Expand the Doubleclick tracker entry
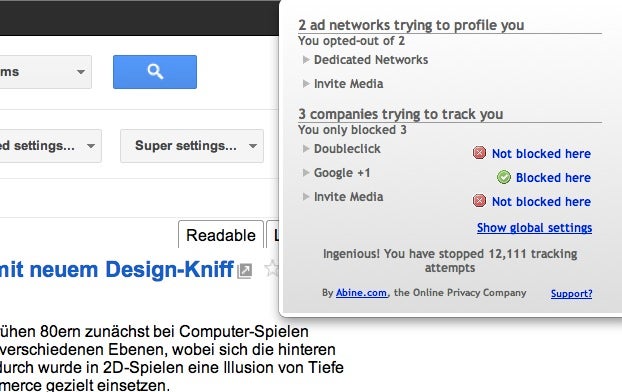Image resolution: width=622 pixels, height=392 pixels. click(342, 149)
